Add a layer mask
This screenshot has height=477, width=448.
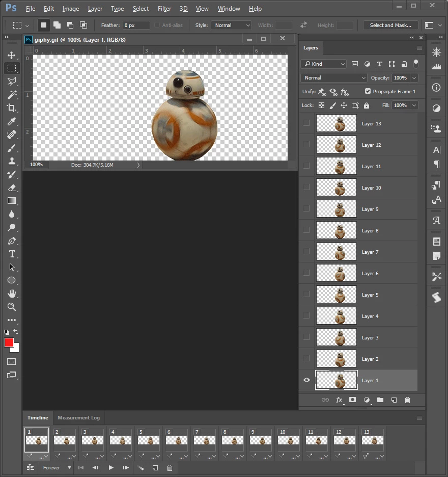click(x=353, y=400)
